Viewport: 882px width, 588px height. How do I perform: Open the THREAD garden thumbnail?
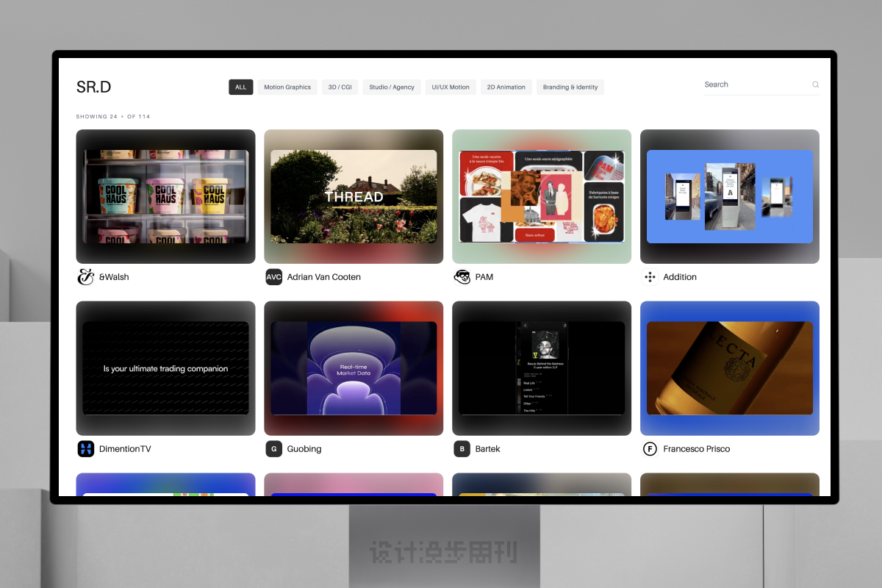354,196
